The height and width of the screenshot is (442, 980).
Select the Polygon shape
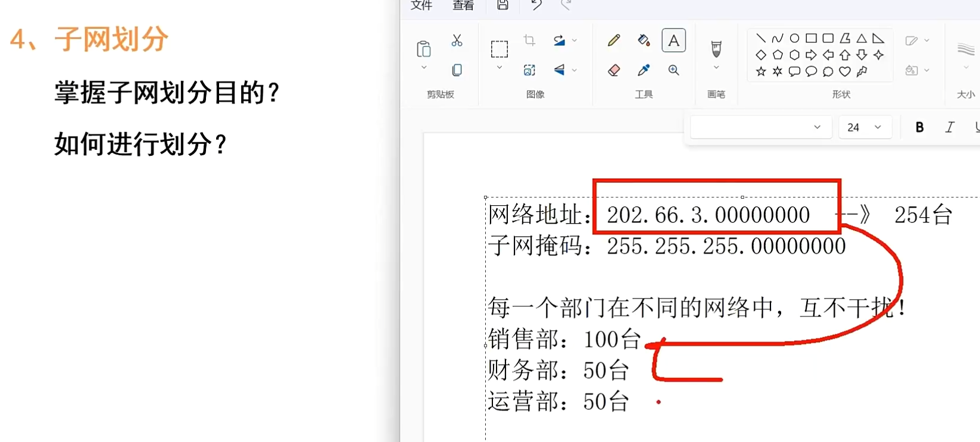point(845,38)
